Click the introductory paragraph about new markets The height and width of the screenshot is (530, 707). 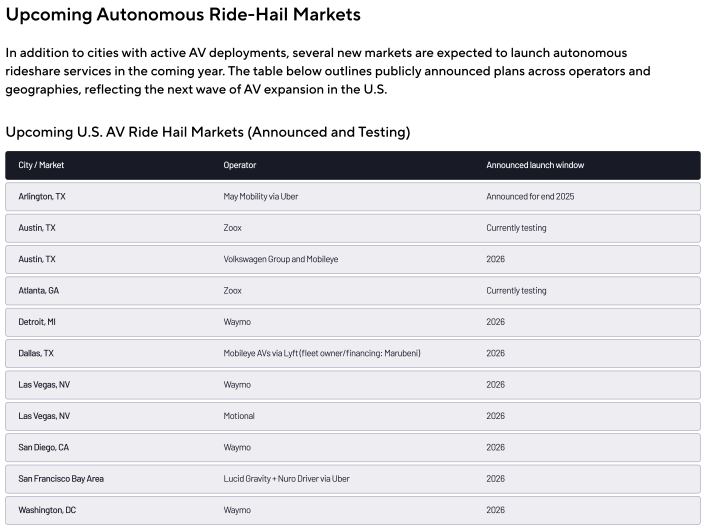tap(328, 70)
